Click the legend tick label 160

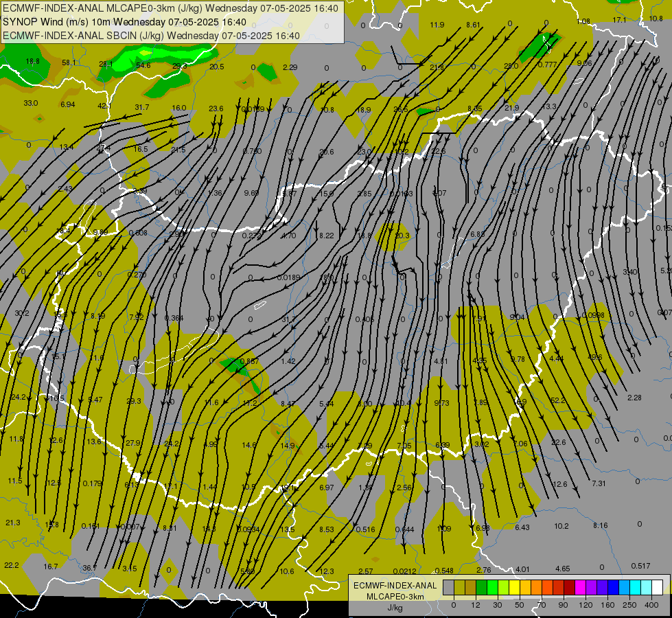pyautogui.click(x=607, y=605)
